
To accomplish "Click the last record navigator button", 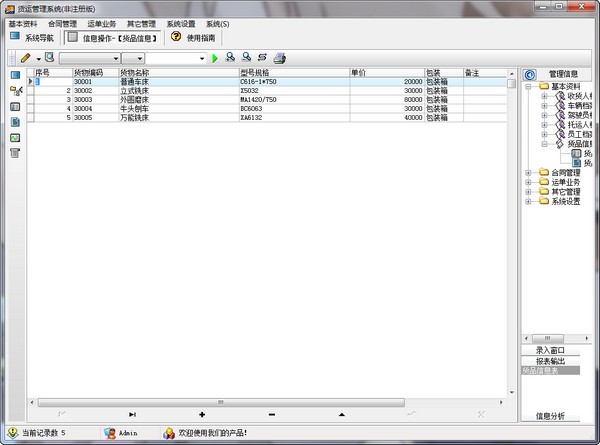I will click(132, 413).
